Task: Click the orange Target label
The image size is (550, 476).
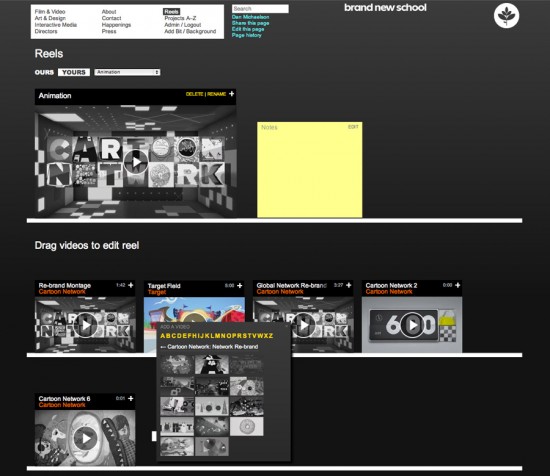Action: pos(157,292)
